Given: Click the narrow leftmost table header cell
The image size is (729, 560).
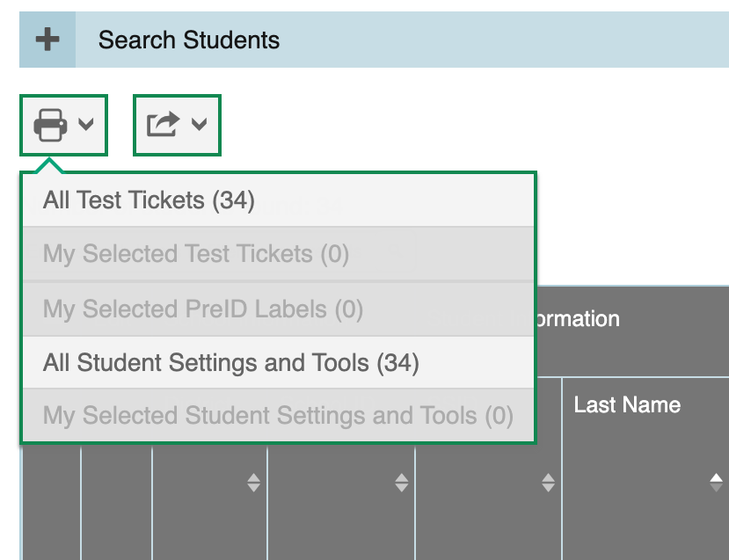Looking at the screenshot, I should click(51, 501).
